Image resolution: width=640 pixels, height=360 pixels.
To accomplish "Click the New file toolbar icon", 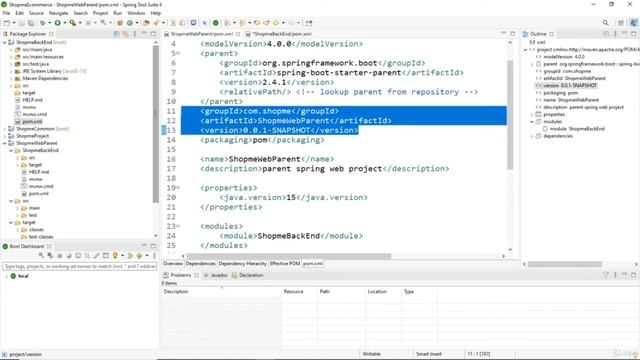I will [7, 23].
